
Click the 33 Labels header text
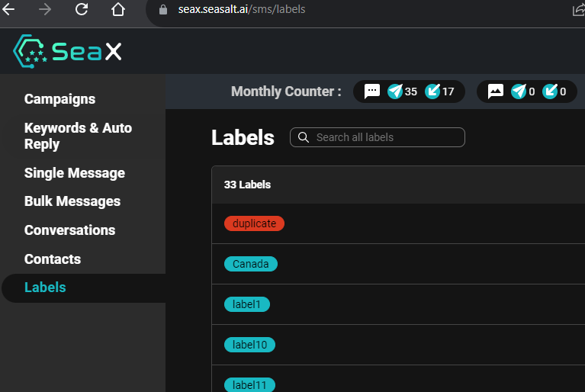pos(247,185)
